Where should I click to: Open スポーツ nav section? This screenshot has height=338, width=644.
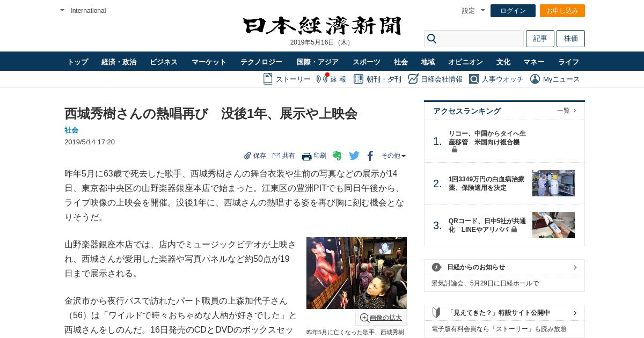point(367,62)
